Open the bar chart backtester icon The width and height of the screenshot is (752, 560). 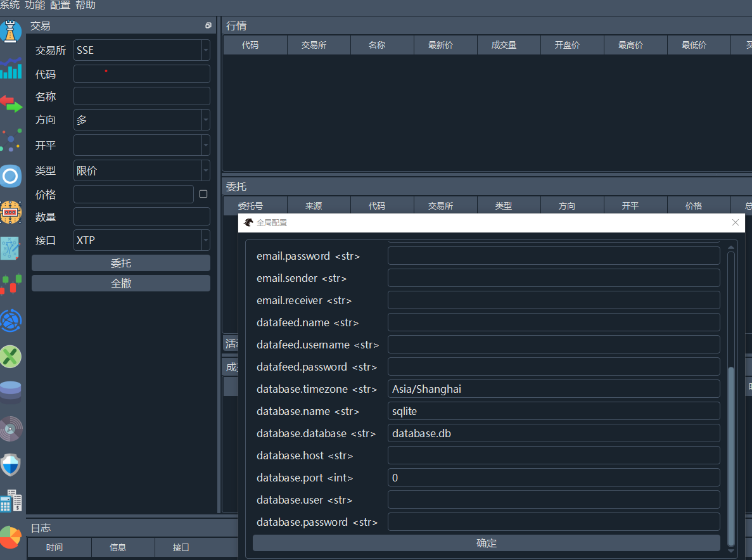11,68
